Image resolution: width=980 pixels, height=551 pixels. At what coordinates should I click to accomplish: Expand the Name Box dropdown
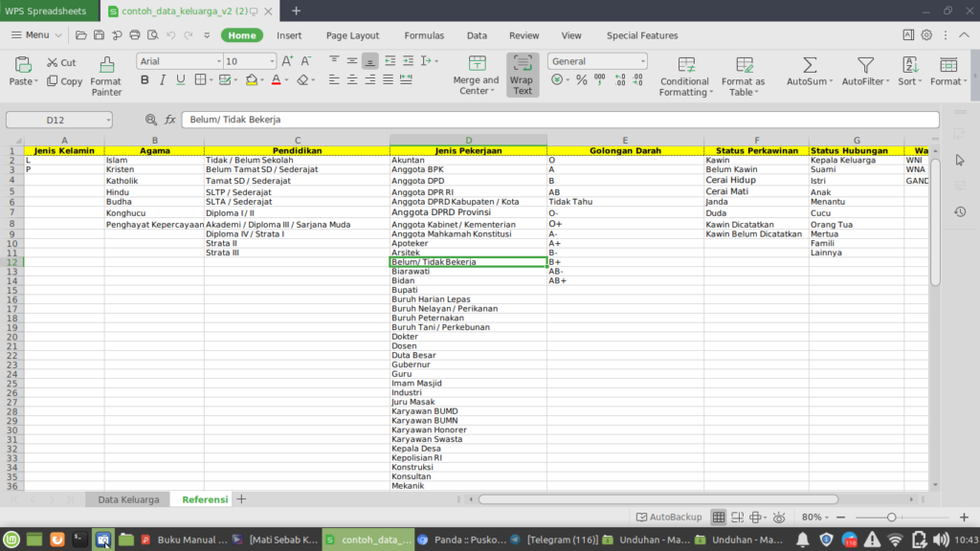click(x=108, y=120)
